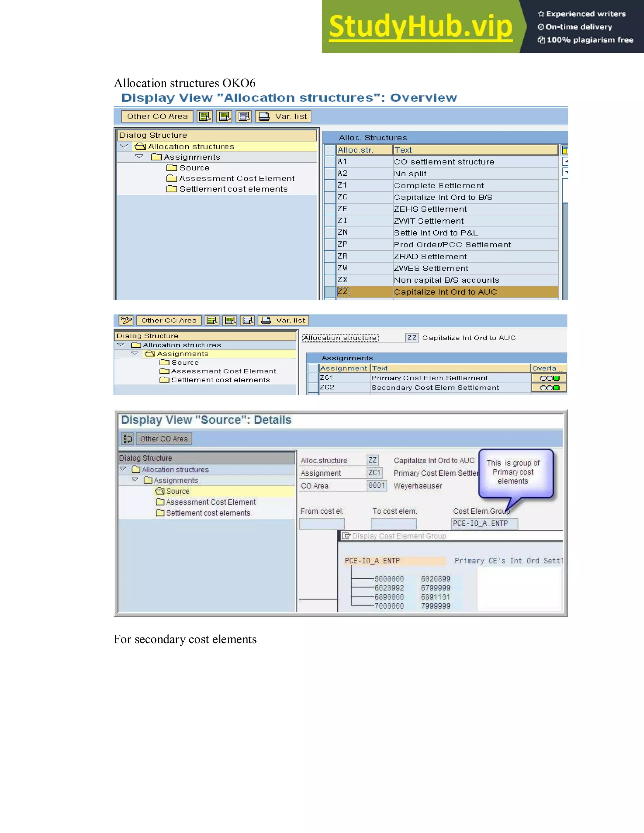Collapse Assignments triangle in Source Details tree
The height and width of the screenshot is (833, 644).
point(135,480)
